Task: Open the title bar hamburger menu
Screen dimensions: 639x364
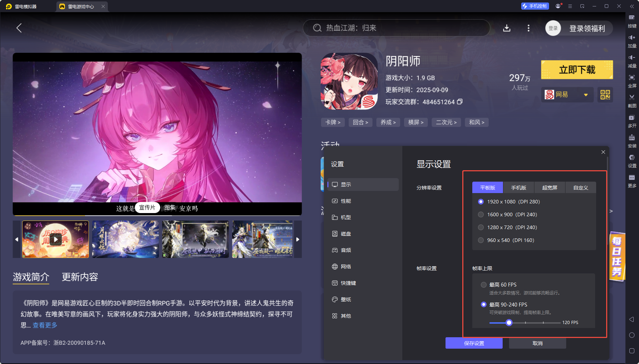Action: click(570, 6)
